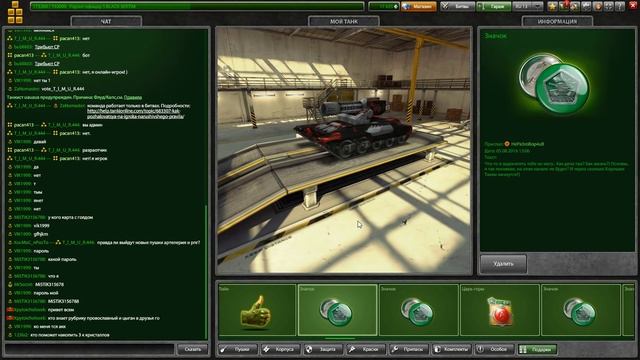
Task: Open the help.tankionline.com link in chat
Action: click(135, 113)
